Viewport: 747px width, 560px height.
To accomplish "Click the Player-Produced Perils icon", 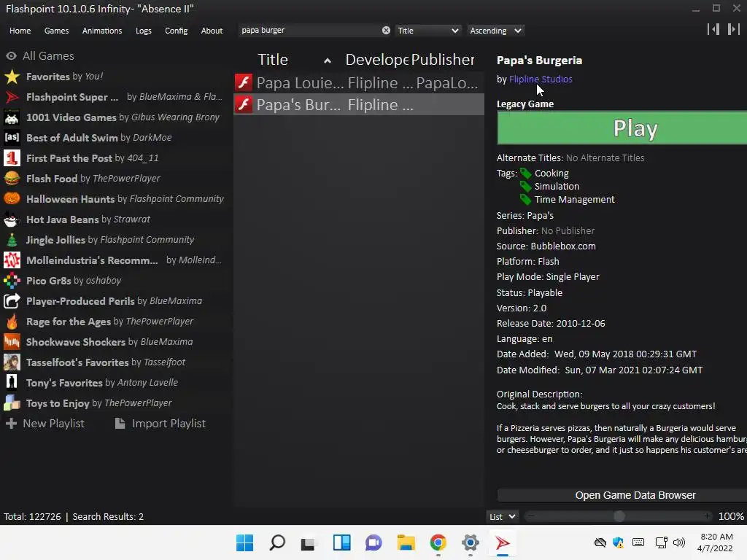I will (12, 301).
